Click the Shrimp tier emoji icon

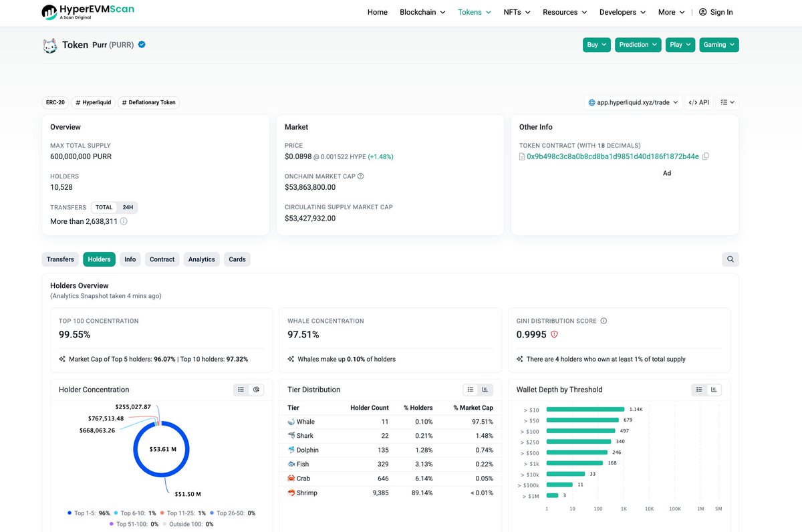click(x=291, y=493)
